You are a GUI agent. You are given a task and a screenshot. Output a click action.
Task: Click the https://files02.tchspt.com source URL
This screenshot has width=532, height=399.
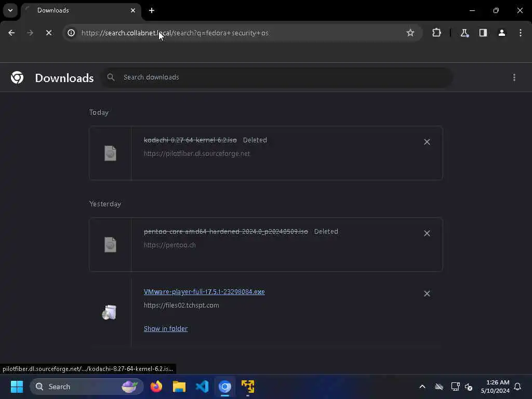[x=181, y=305]
